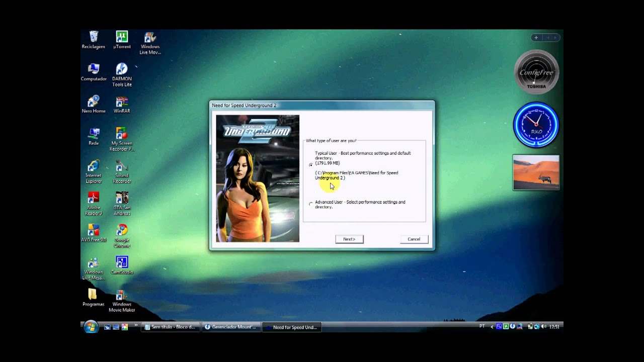
Task: Select the Typical User radio button
Action: pyautogui.click(x=310, y=164)
